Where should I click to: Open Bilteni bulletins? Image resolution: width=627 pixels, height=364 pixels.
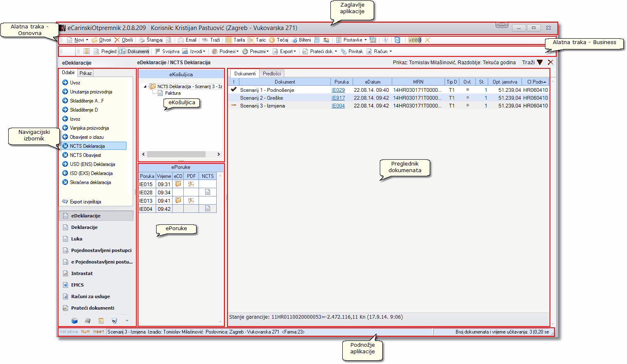301,40
